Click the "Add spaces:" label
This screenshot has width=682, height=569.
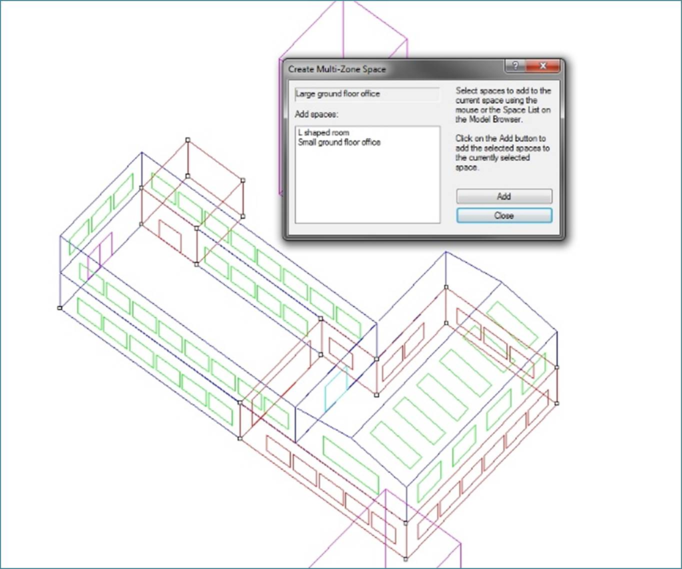(316, 116)
